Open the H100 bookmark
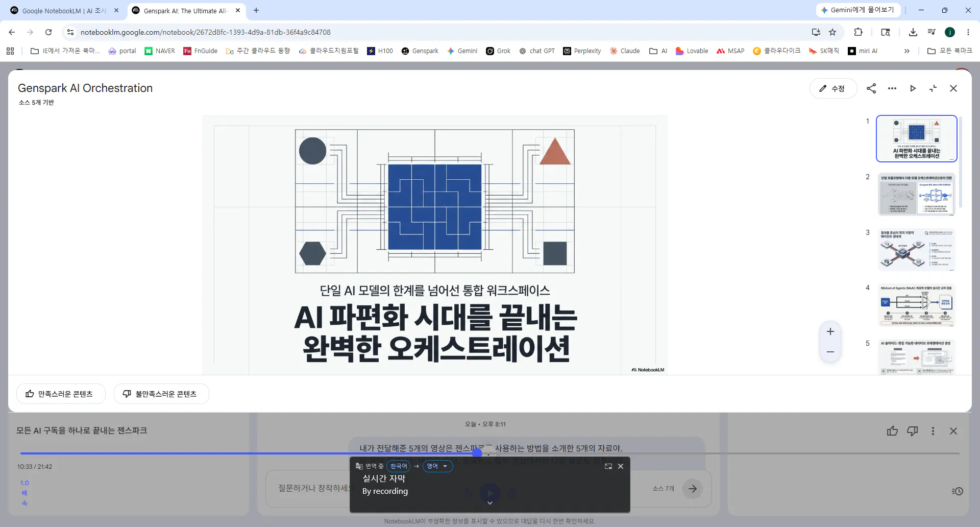This screenshot has width=980, height=527. 380,51
